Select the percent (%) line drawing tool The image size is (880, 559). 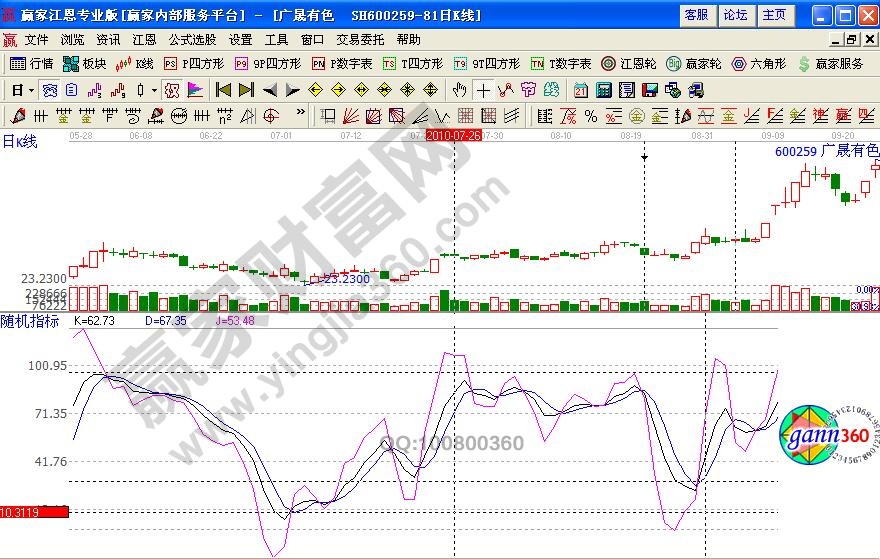tap(591, 116)
